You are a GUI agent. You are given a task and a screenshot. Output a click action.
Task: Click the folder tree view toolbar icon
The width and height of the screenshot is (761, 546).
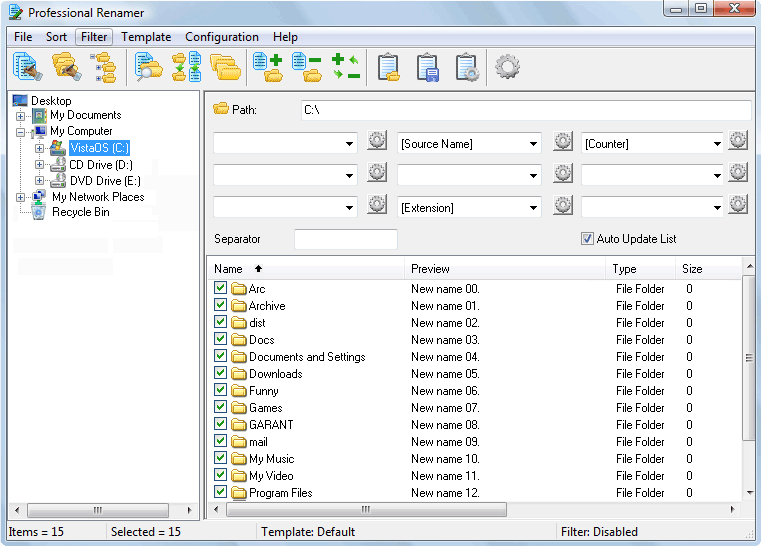click(103, 67)
